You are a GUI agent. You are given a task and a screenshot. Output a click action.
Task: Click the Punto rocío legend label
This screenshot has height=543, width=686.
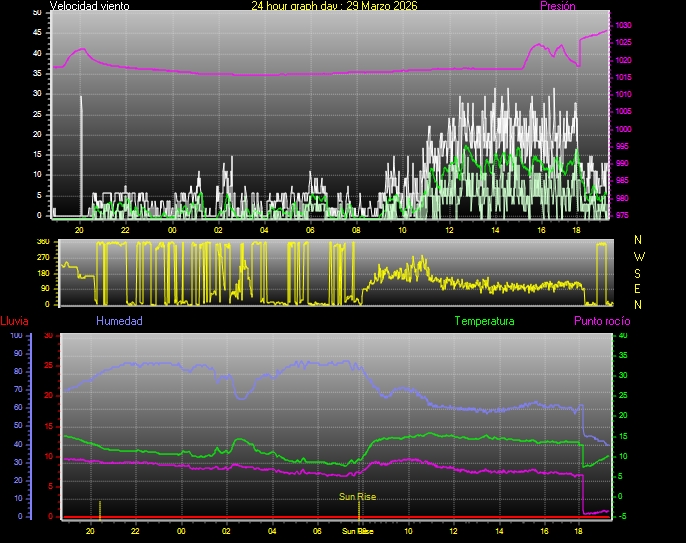(x=601, y=321)
